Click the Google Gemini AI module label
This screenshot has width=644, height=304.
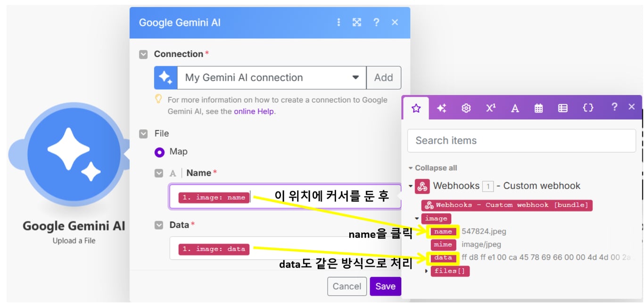click(74, 226)
